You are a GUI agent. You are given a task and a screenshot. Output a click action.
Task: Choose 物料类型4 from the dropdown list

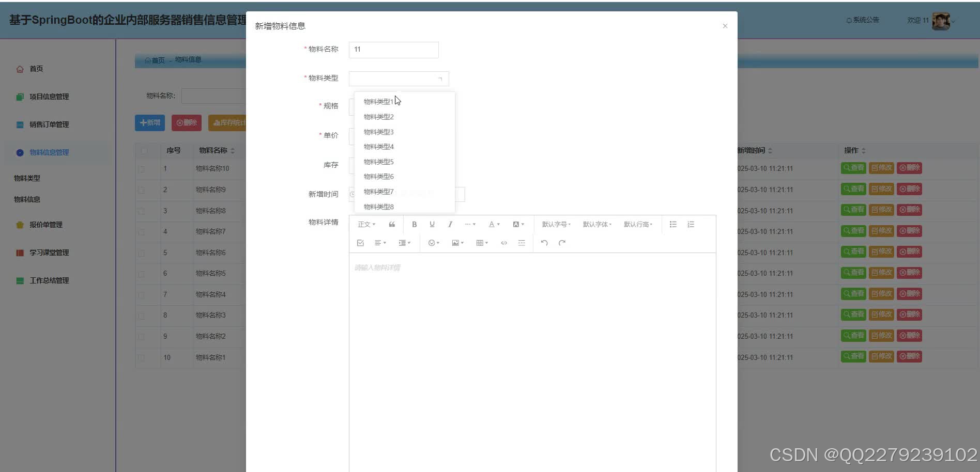[x=405, y=147]
